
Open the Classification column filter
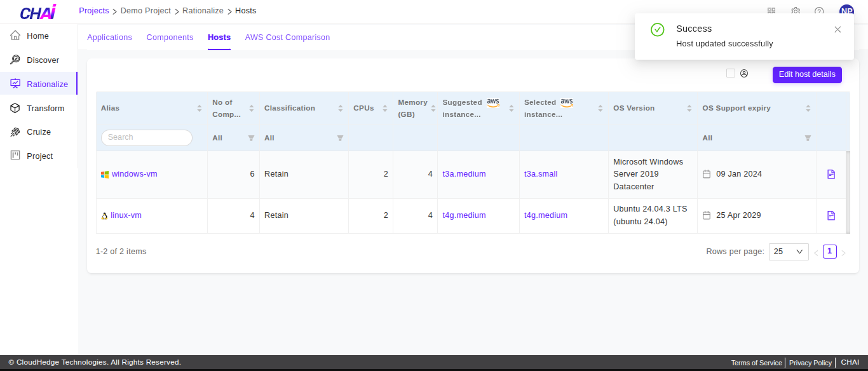[x=340, y=138]
